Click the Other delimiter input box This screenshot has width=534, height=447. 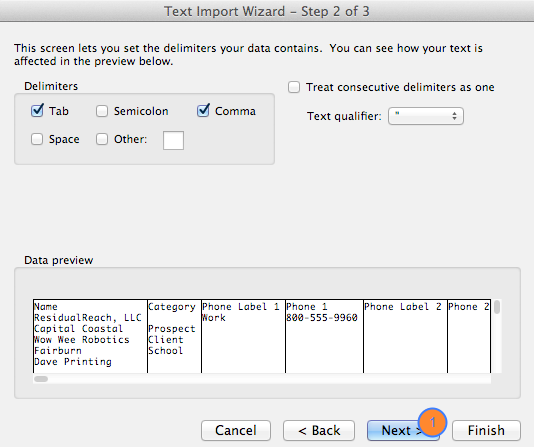(173, 140)
